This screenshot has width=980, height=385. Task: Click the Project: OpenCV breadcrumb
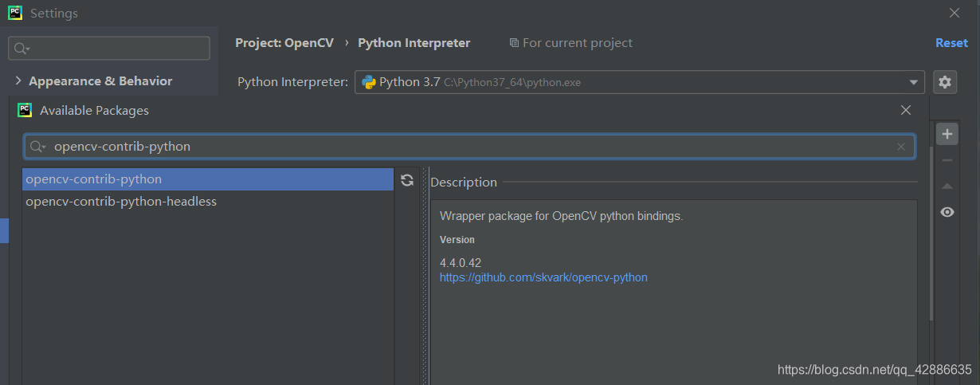[x=284, y=43]
